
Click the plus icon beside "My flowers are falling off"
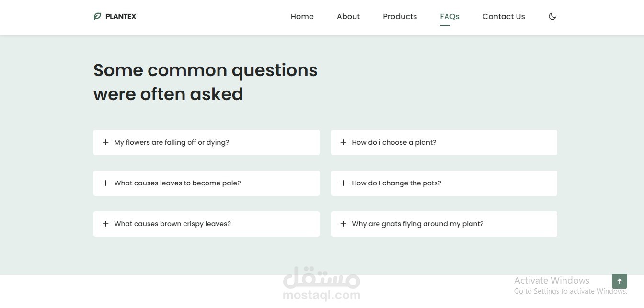[105, 142]
